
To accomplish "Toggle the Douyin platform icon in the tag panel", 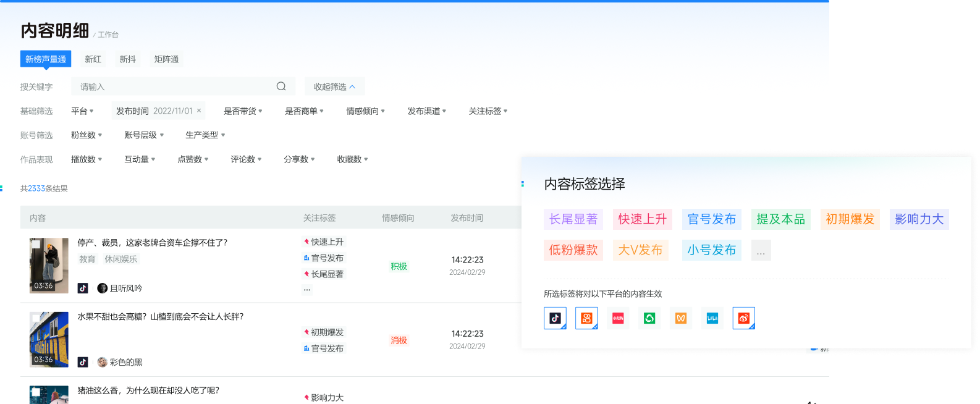I will point(555,318).
